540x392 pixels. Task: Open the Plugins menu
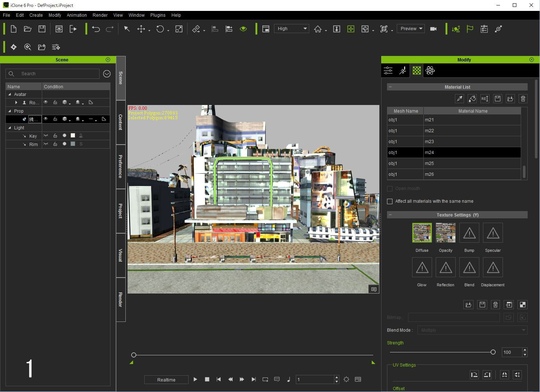[158, 15]
